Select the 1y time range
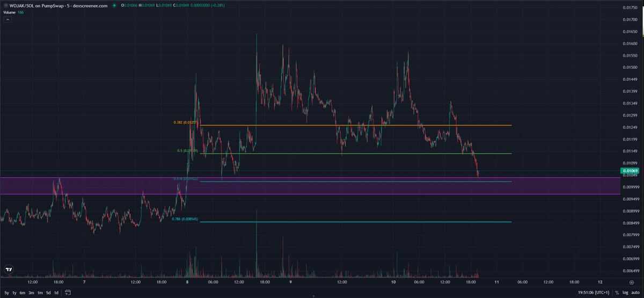Viewport: 644px width, 298px height. coord(14,293)
